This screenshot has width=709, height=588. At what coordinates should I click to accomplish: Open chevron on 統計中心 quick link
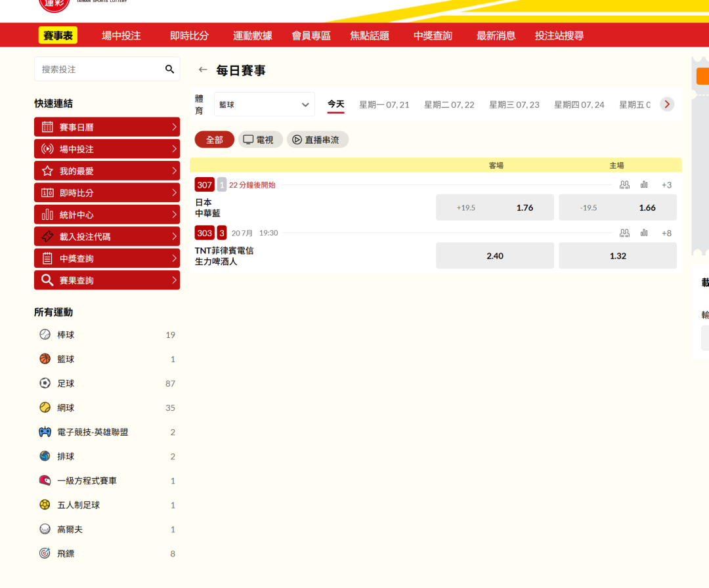(x=174, y=214)
